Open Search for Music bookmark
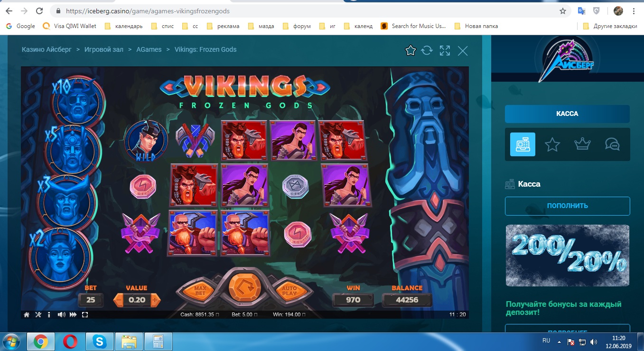The height and width of the screenshot is (351, 644). coord(413,26)
